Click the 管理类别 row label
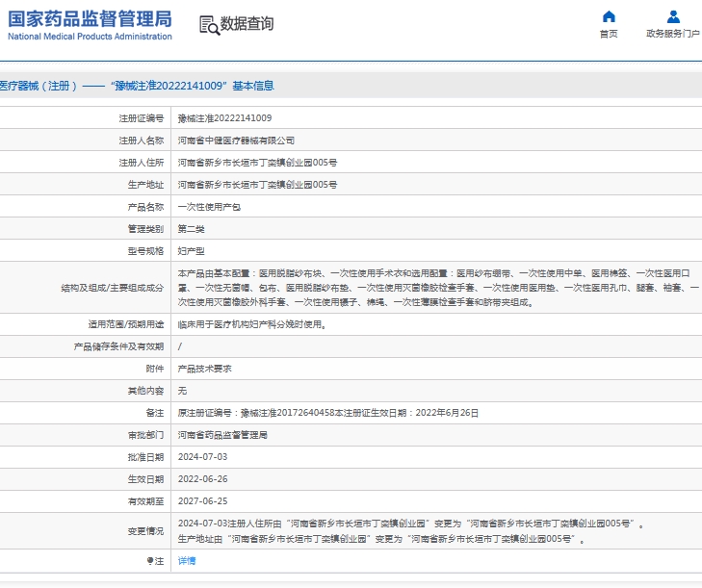The image size is (702, 588). [146, 229]
